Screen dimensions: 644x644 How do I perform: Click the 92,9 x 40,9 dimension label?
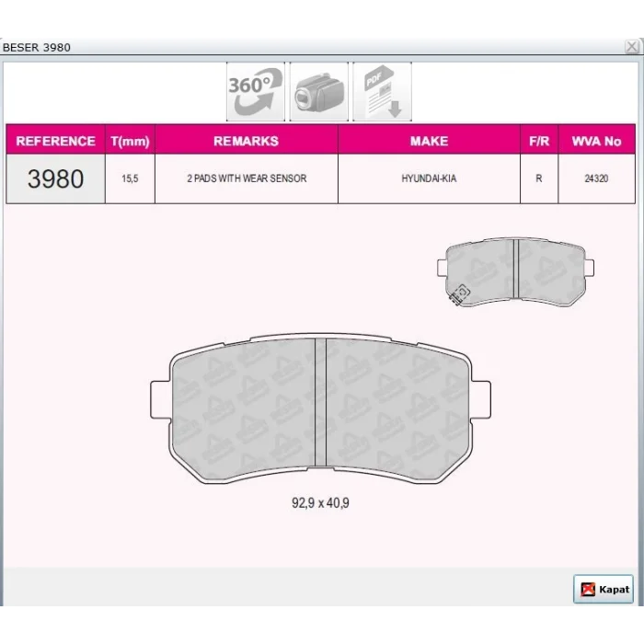(320, 502)
